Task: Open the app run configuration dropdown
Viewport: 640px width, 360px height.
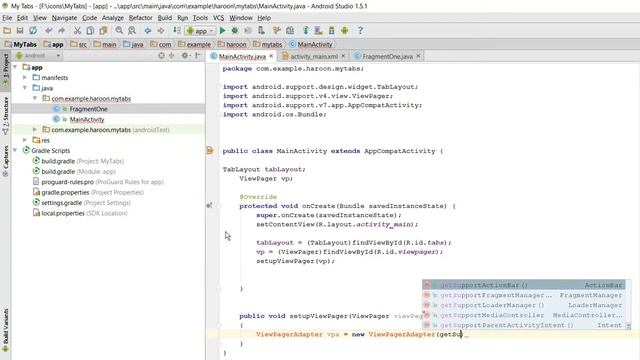Action: click(x=200, y=31)
